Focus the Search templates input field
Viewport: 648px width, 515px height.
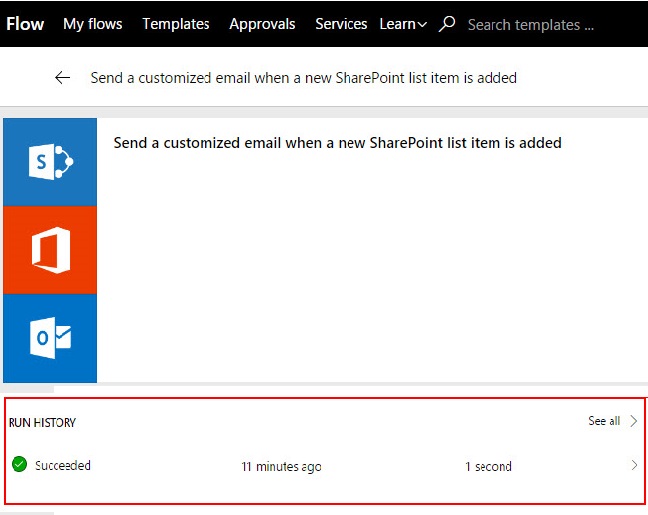coord(531,25)
